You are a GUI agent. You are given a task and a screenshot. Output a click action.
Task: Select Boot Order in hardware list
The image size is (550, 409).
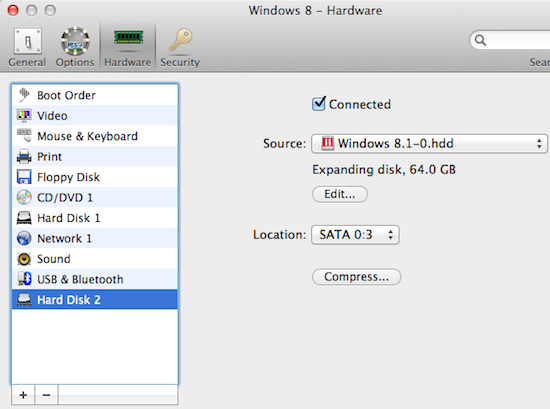(x=95, y=95)
